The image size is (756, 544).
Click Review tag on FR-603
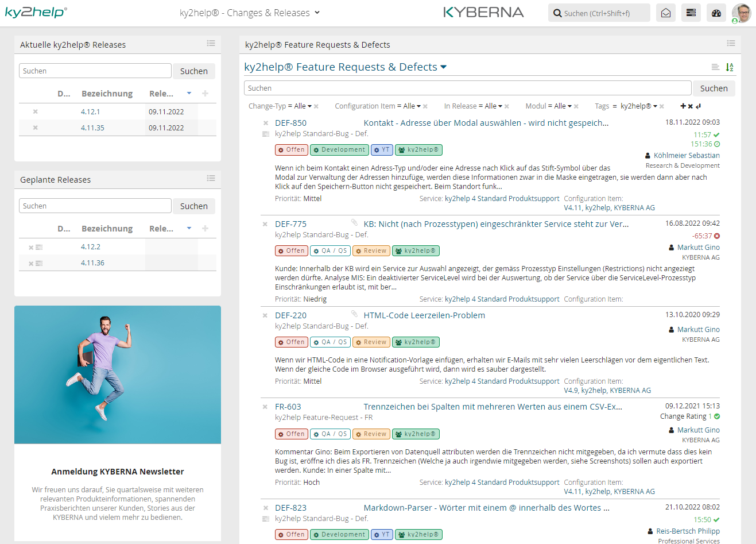(x=371, y=434)
